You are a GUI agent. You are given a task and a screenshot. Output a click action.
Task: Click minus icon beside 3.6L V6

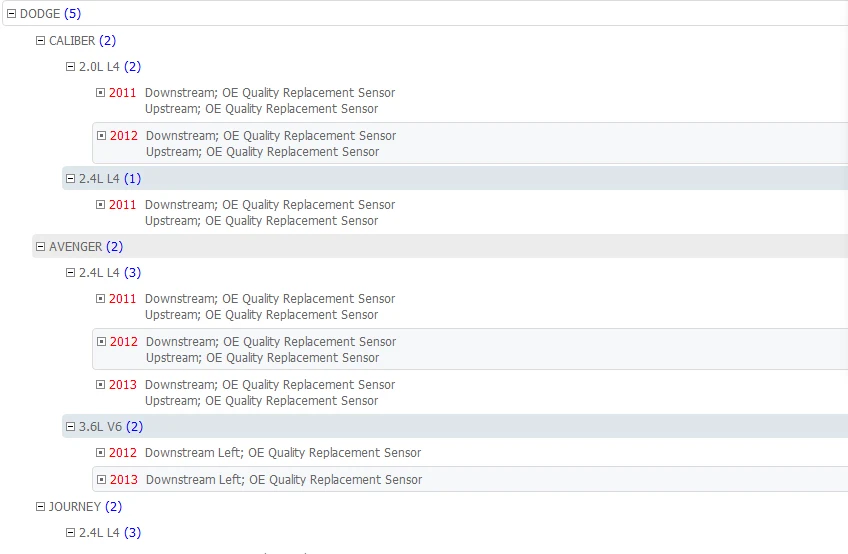click(x=71, y=427)
